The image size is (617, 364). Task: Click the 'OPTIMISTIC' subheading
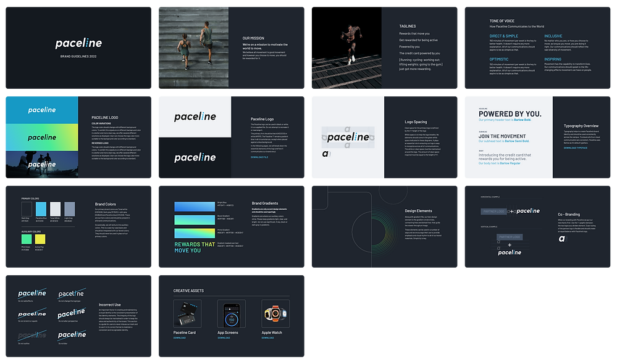[x=499, y=59]
